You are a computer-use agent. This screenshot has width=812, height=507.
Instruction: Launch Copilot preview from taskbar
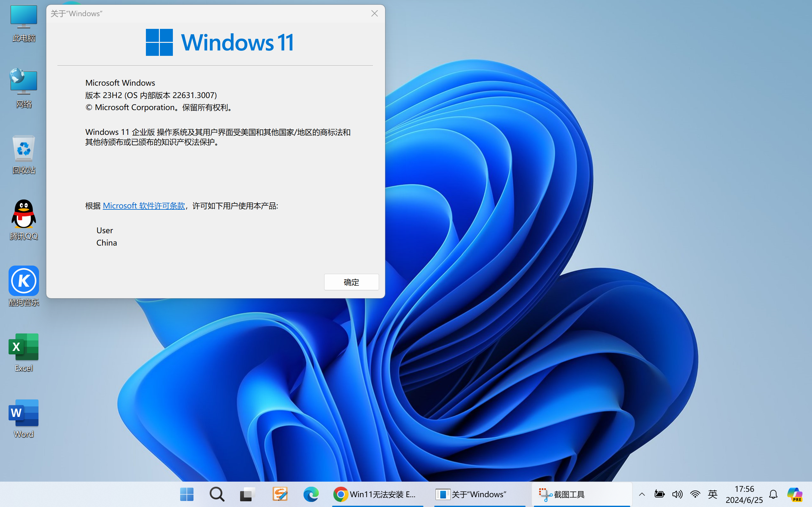pyautogui.click(x=795, y=494)
